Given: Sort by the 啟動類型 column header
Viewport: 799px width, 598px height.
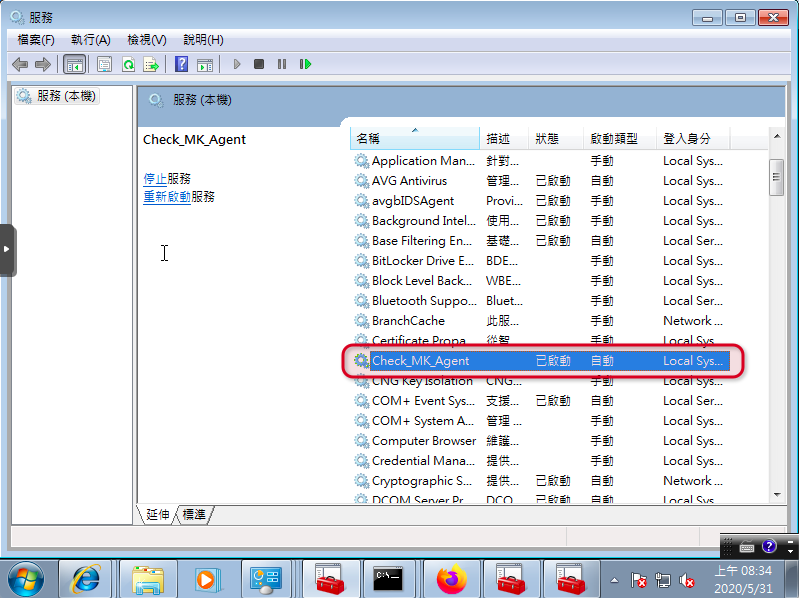Looking at the screenshot, I should (x=620, y=139).
